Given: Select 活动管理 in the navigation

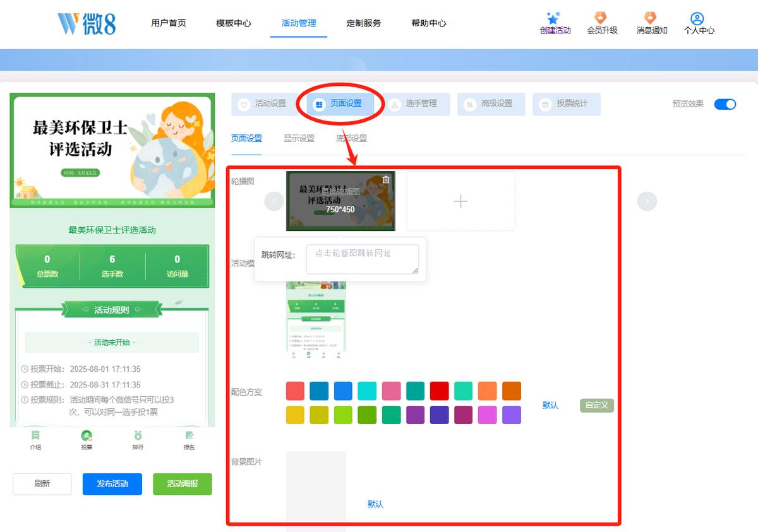Looking at the screenshot, I should [299, 23].
